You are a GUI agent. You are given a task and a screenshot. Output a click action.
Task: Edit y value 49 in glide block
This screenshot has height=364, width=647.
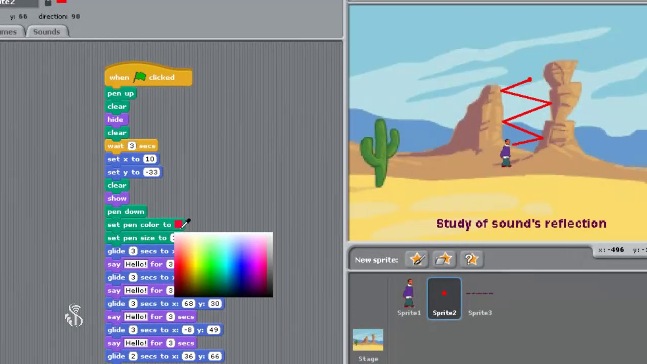click(x=213, y=330)
